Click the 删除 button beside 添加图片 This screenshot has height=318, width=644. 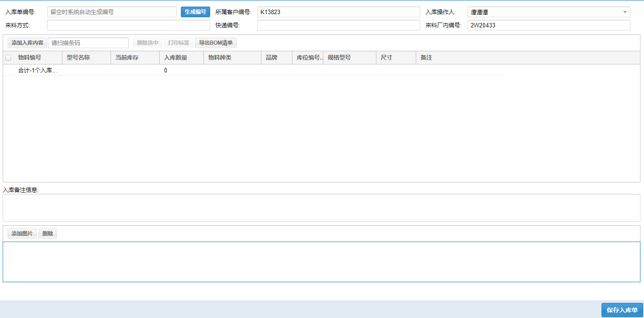tap(48, 234)
